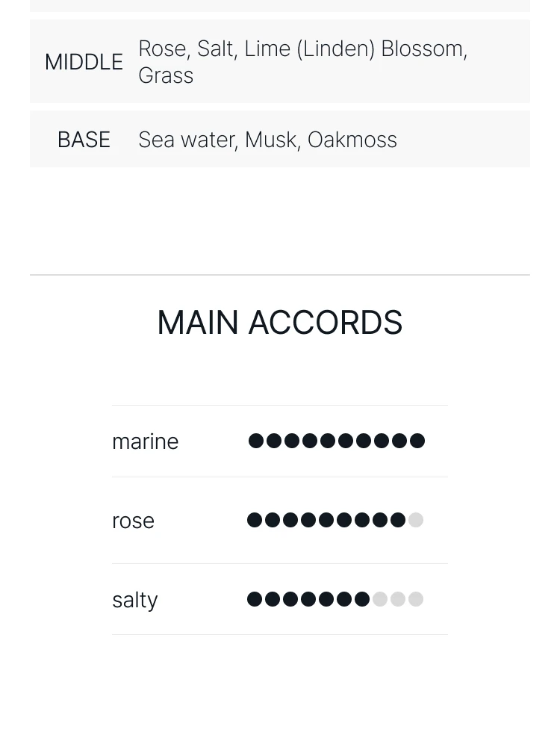Screen dimensions: 560x747
Task: Select the Salt note in middle notes
Action: (x=215, y=49)
